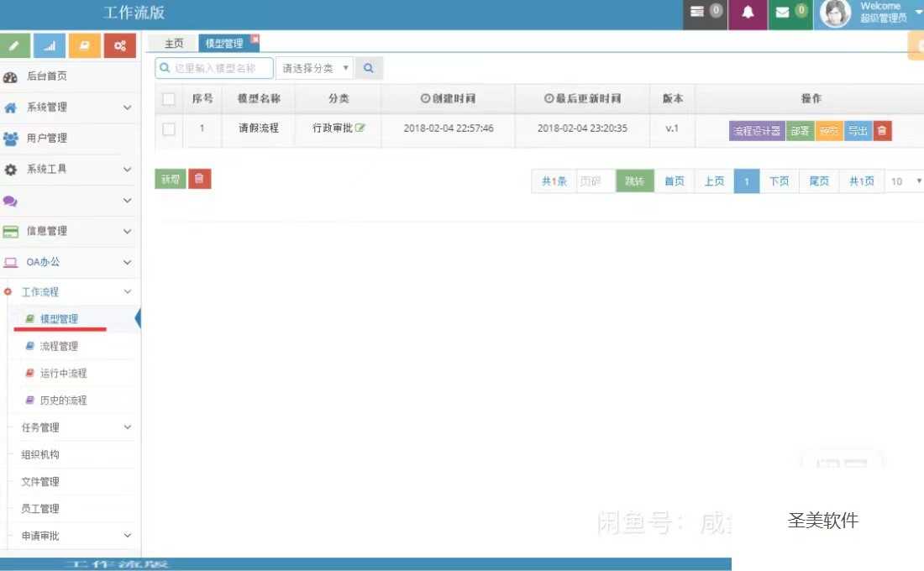Click clock icon in 最后更新时间 header

pos(549,98)
